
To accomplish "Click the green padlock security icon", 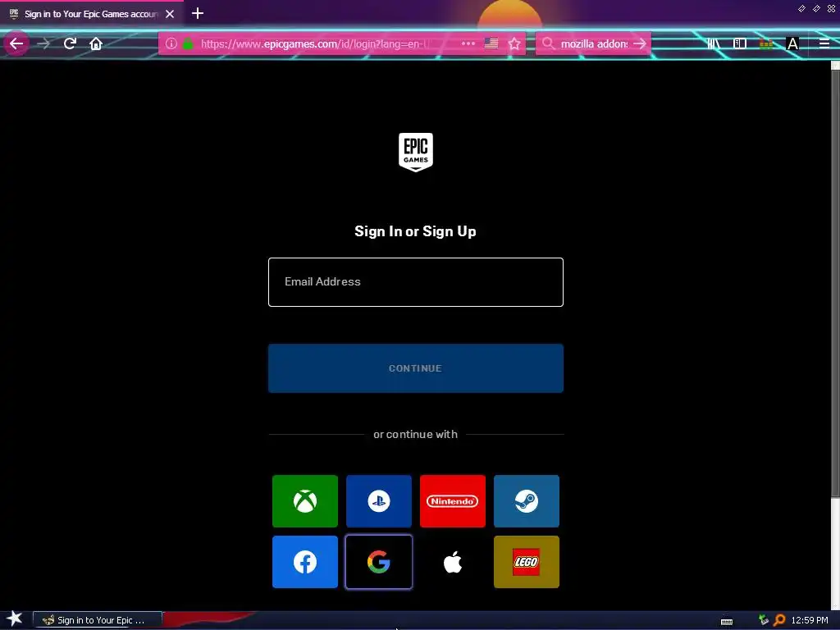I will click(x=188, y=43).
